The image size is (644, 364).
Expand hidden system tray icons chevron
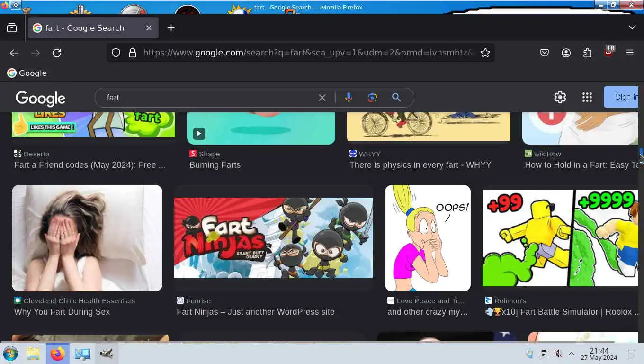coord(571,354)
